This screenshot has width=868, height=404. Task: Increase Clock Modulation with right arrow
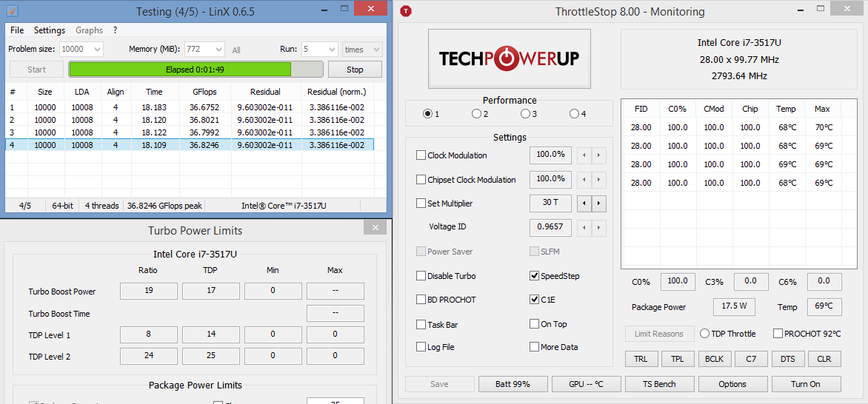point(599,155)
